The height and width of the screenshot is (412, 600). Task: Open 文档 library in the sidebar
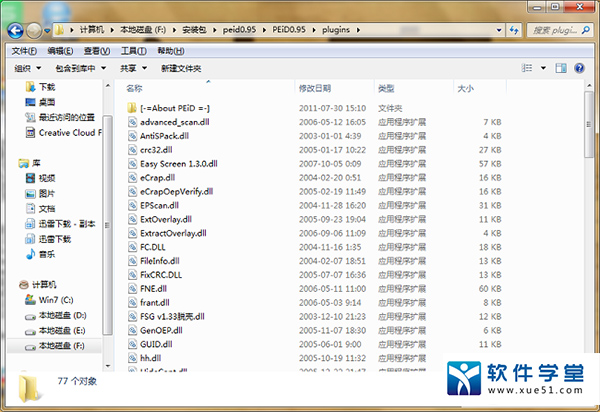(x=41, y=208)
